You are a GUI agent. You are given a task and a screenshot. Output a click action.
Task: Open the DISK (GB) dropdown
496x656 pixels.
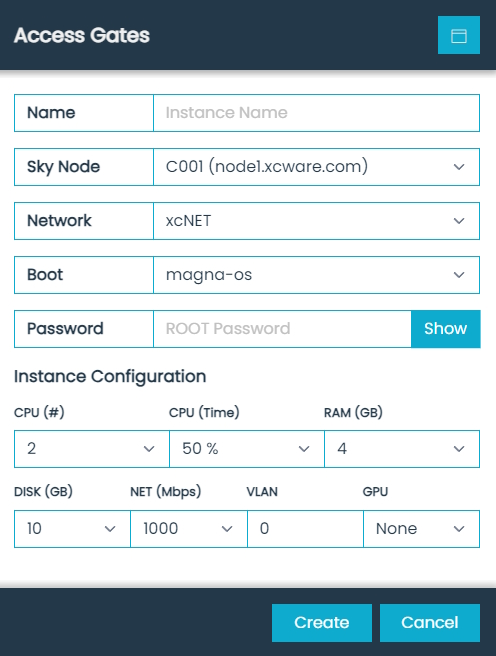[x=72, y=529]
